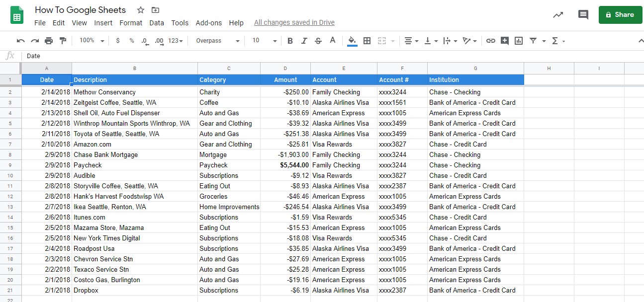Image resolution: width=644 pixels, height=302 pixels.
Task: Open the Functions sigma menu
Action: coord(558,41)
